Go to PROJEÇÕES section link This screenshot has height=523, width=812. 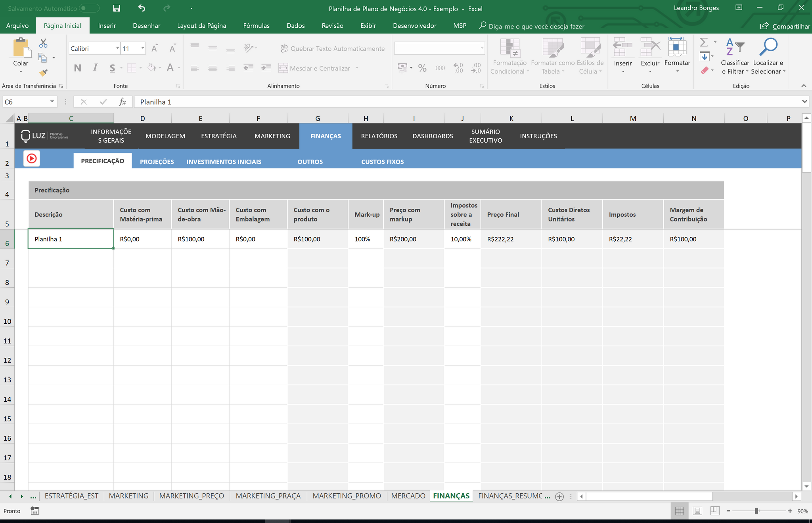click(x=157, y=162)
